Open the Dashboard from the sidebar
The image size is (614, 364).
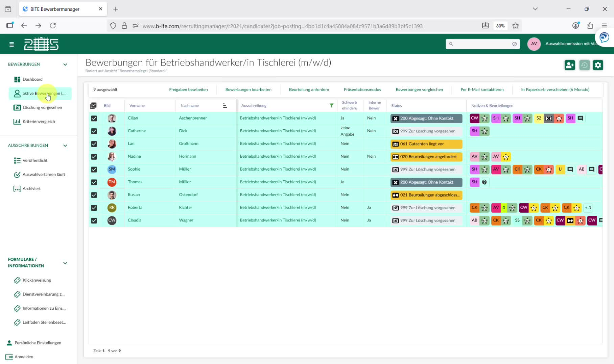(x=32, y=79)
